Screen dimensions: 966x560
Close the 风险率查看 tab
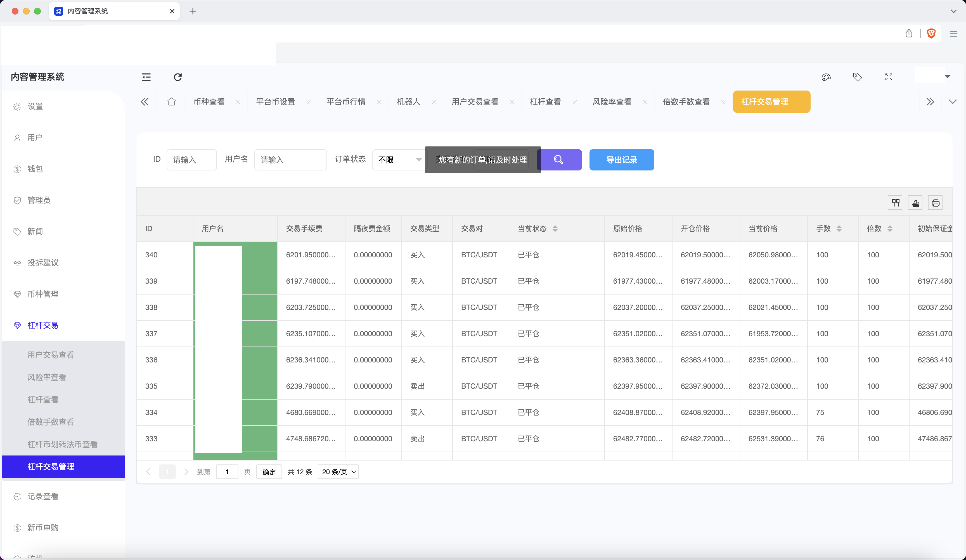pos(645,102)
